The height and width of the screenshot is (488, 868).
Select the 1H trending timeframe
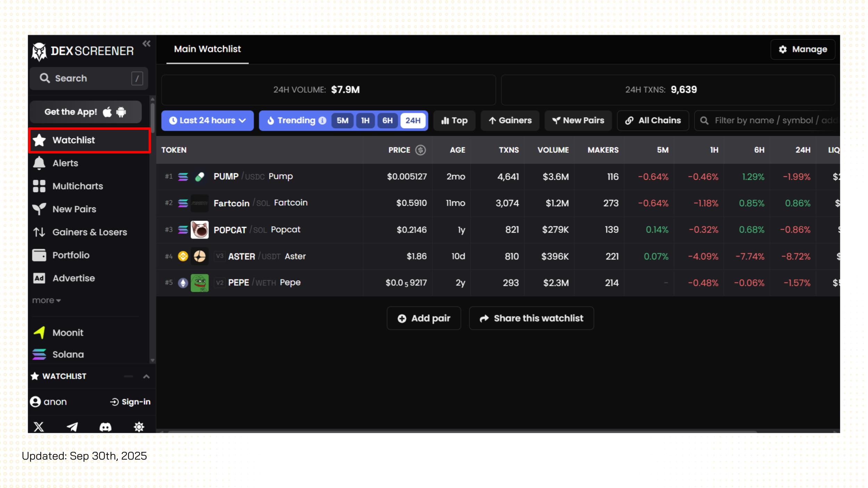pyautogui.click(x=365, y=120)
